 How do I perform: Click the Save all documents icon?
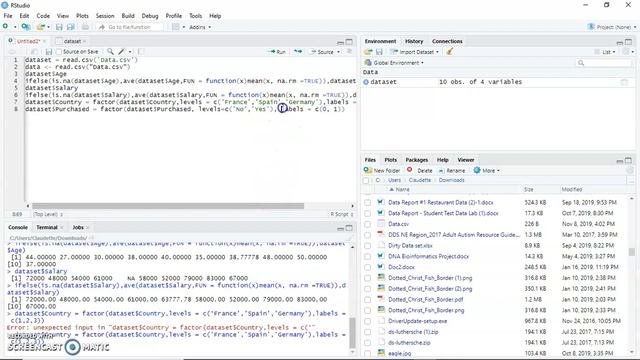(71, 27)
